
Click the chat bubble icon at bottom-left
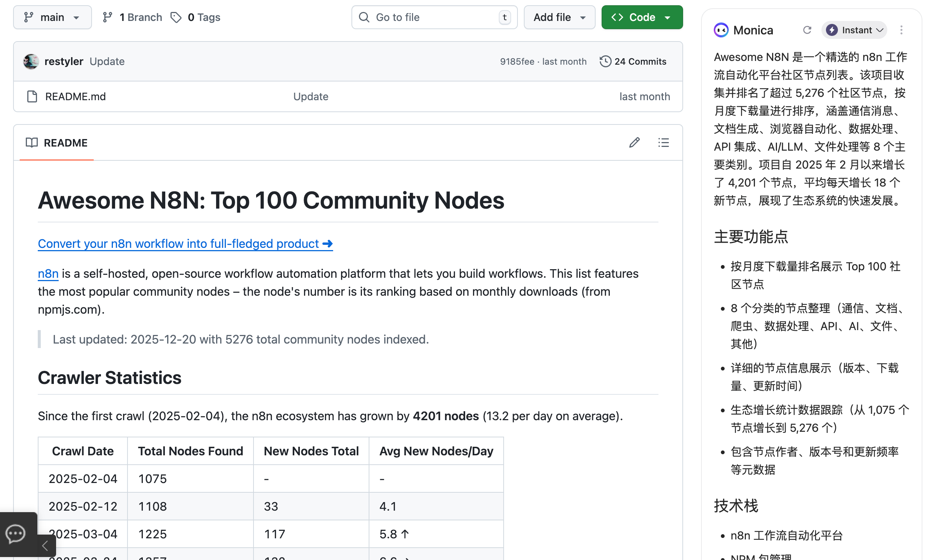click(15, 533)
